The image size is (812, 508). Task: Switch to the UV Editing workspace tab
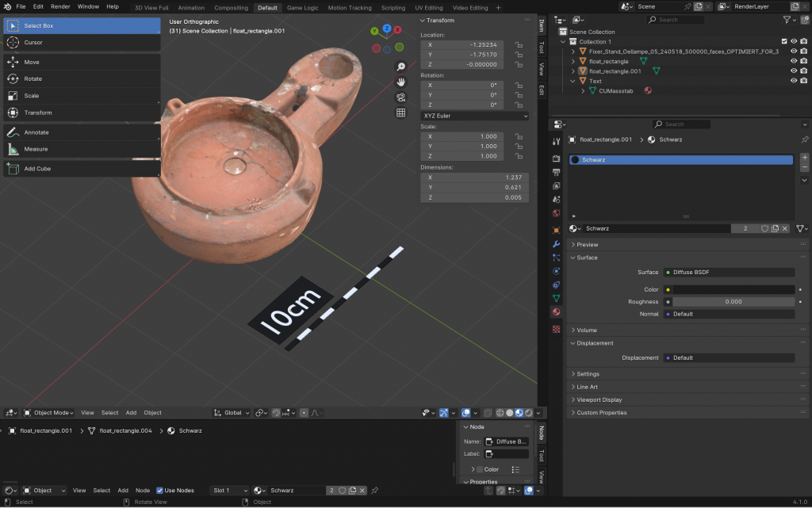tap(428, 7)
